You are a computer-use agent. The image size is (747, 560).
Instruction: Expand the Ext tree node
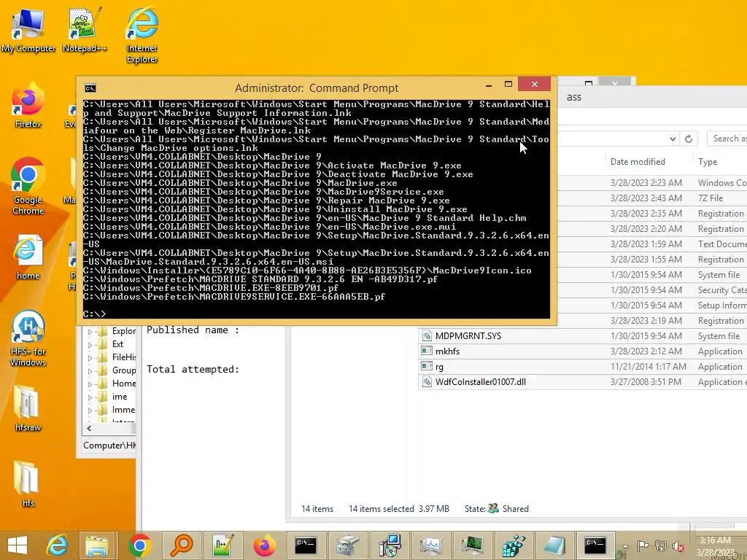(x=90, y=344)
